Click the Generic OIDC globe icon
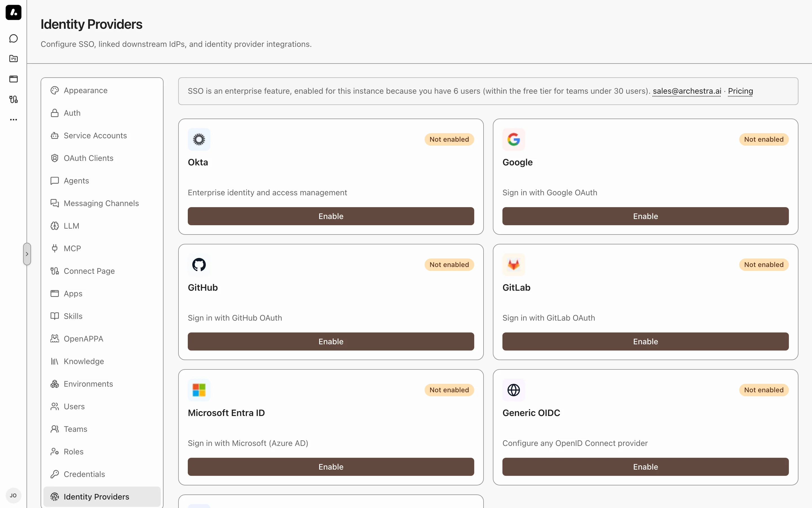Screen dimensions: 812x508 pyautogui.click(x=514, y=390)
